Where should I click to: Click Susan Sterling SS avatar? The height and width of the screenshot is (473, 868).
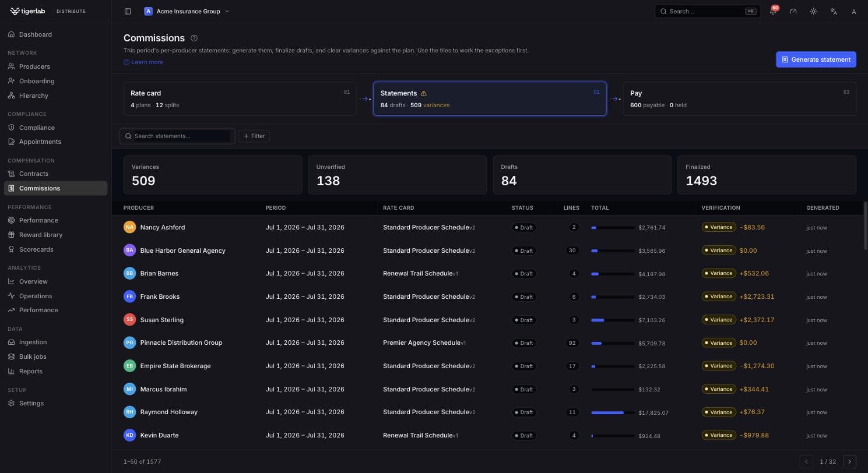coord(129,320)
